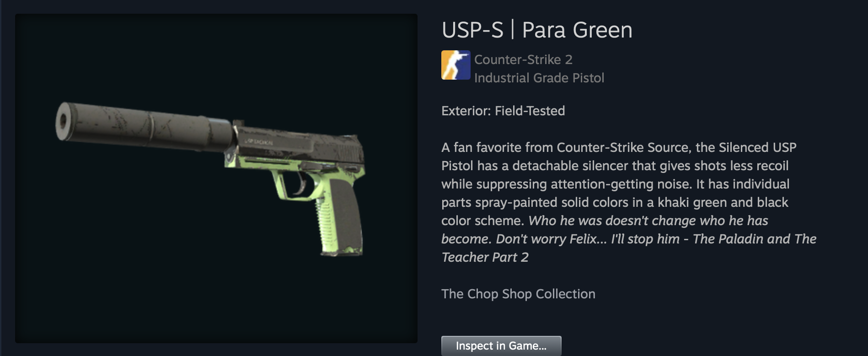Screen dimensions: 868x356
Task: Click the italic Paladin and Teacher quote
Action: point(629,239)
